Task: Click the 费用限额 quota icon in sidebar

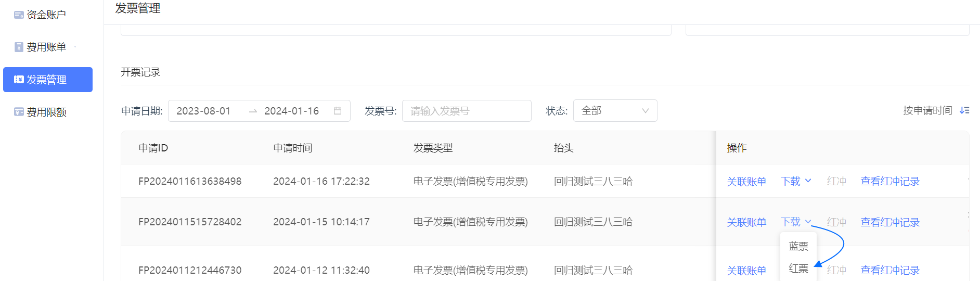Action: (19, 112)
